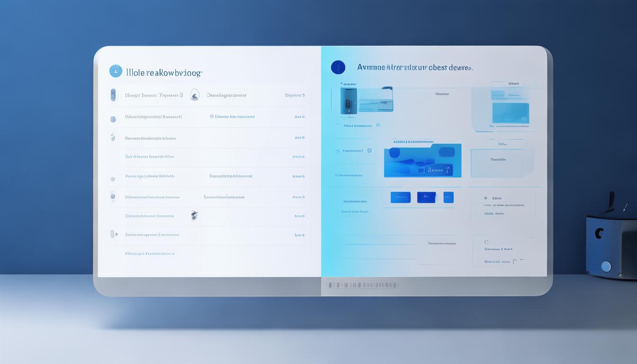Select the radio button in the right panel options box
Screen dimensions: 637x364
click(x=486, y=198)
